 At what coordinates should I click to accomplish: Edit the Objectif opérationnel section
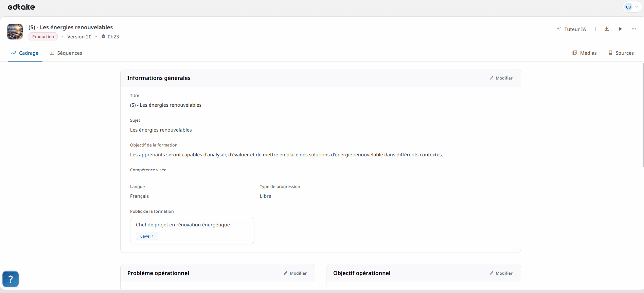[x=501, y=273]
